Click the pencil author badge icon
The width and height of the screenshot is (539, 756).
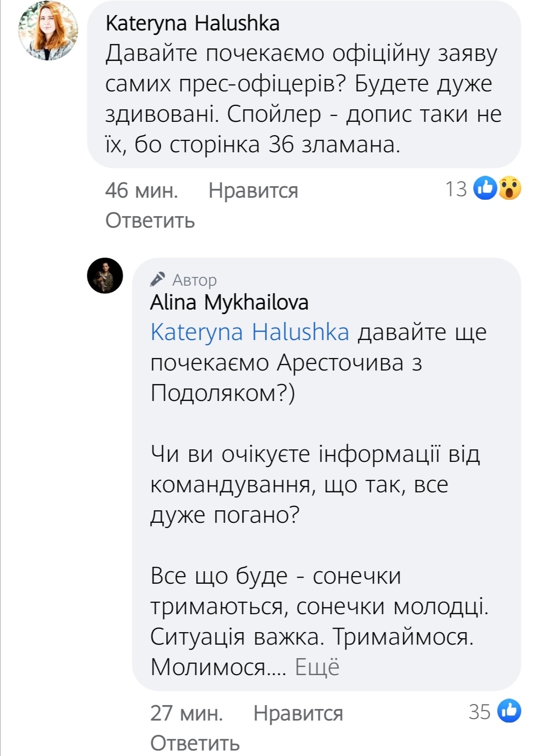158,279
